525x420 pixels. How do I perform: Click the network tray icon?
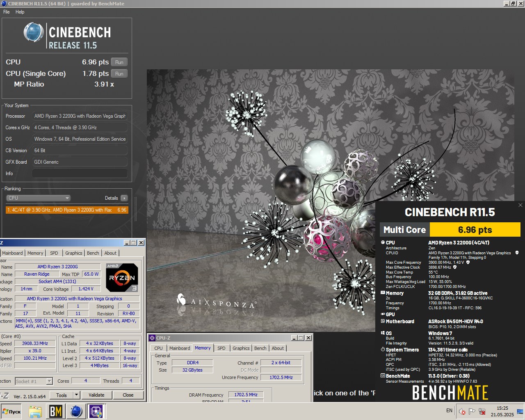coord(482,411)
